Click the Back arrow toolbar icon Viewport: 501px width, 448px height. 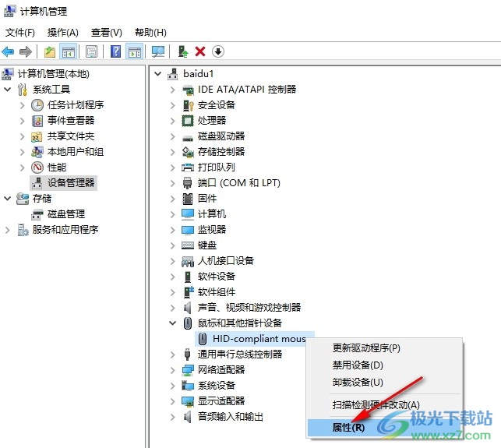pyautogui.click(x=8, y=51)
